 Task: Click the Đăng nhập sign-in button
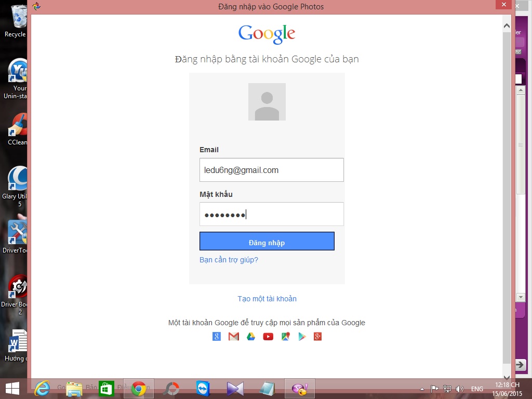pos(267,241)
